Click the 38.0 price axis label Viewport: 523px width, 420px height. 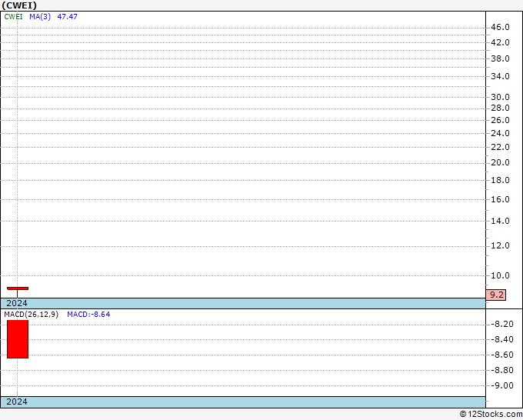(x=501, y=59)
